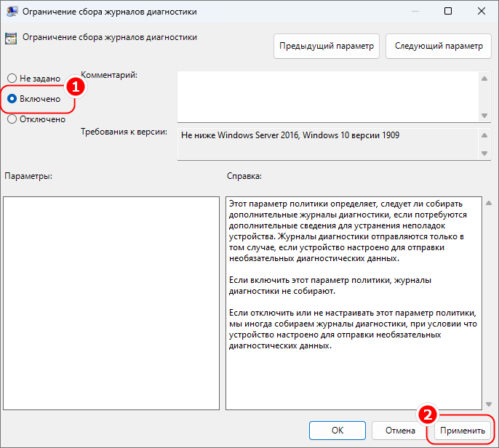The width and height of the screenshot is (499, 448).
Task: Click help panel scrollbar down arrow
Action: tap(489, 404)
